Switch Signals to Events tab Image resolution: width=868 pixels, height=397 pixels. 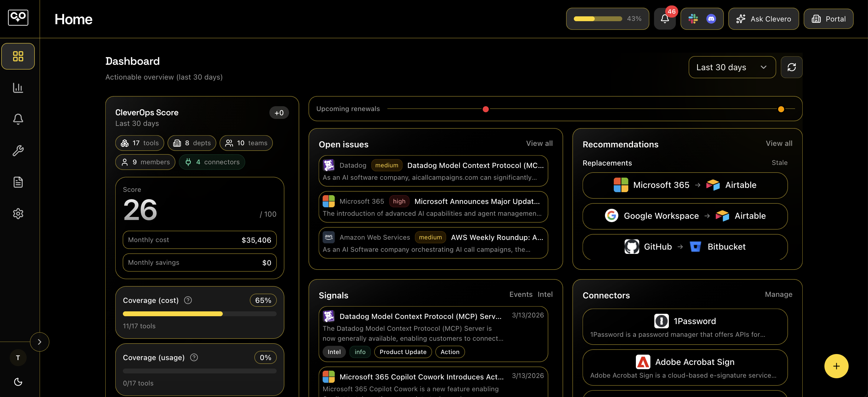point(521,294)
